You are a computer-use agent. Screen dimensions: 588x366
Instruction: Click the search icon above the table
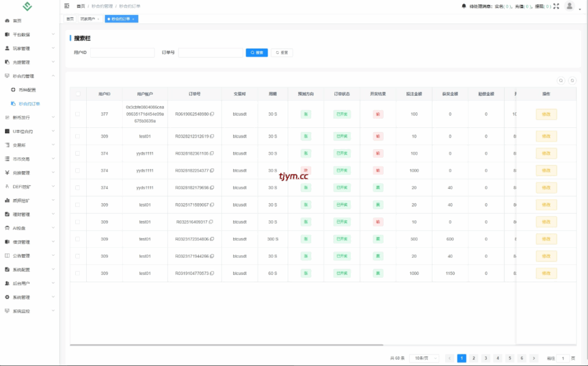point(561,81)
